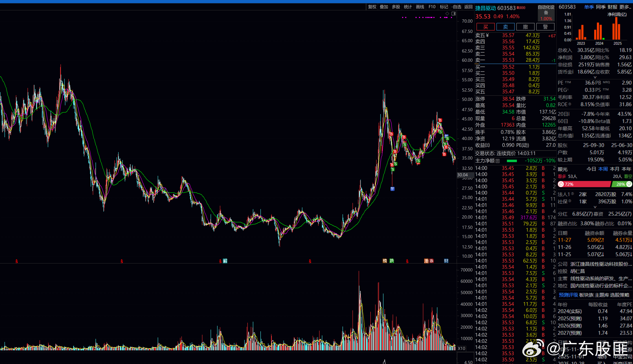Switch to the 同季 earnings tab

(x=600, y=7)
